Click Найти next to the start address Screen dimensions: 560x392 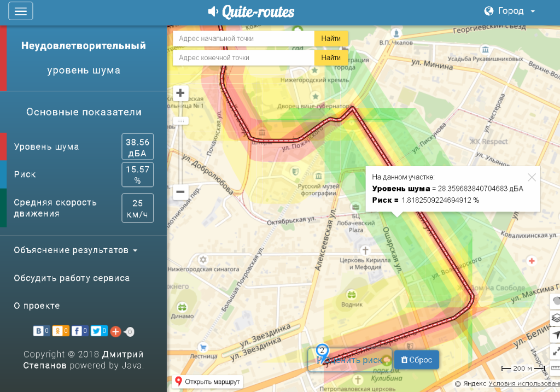point(331,39)
